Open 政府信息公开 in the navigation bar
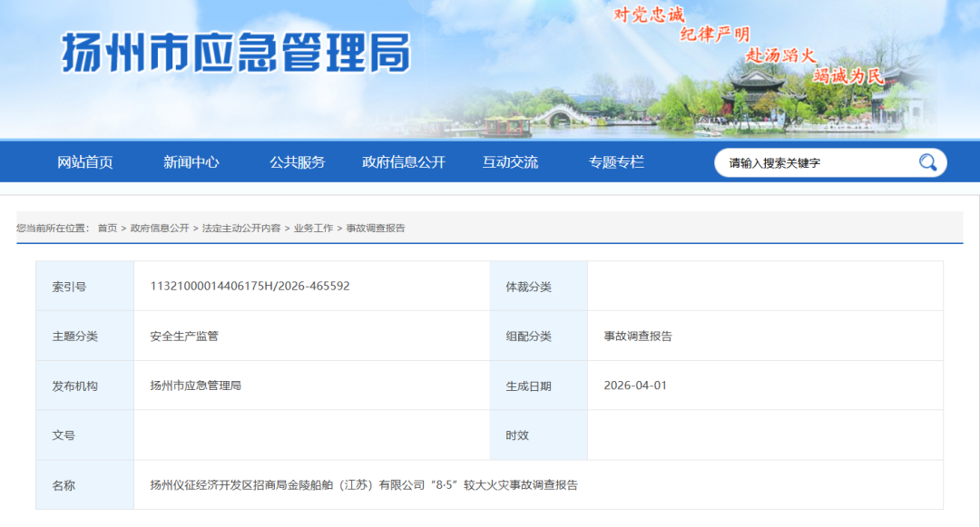 pyautogui.click(x=402, y=161)
